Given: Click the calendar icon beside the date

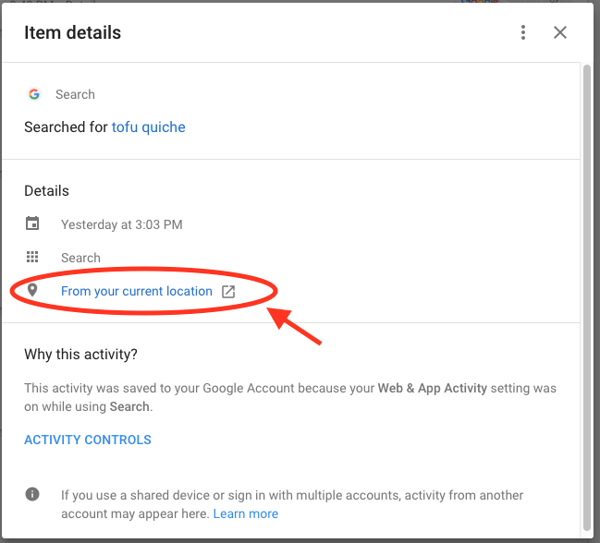Looking at the screenshot, I should (x=33, y=224).
